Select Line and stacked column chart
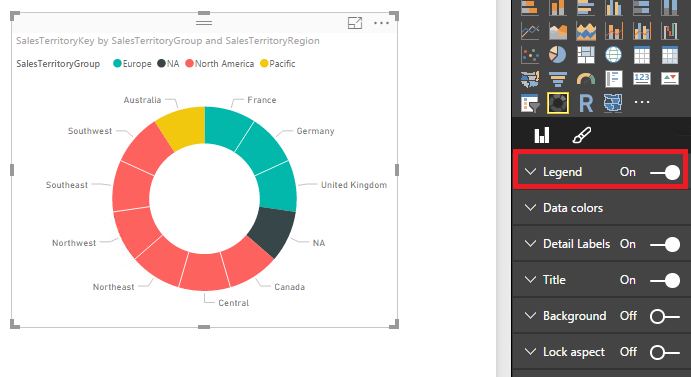This screenshot has height=377, width=691. 614,31
